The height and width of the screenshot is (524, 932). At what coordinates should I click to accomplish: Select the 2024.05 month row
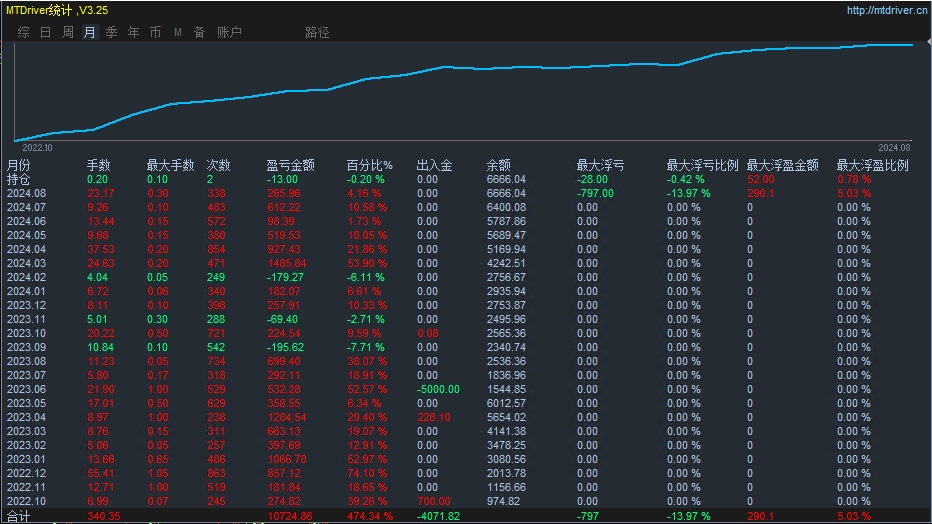(26, 235)
